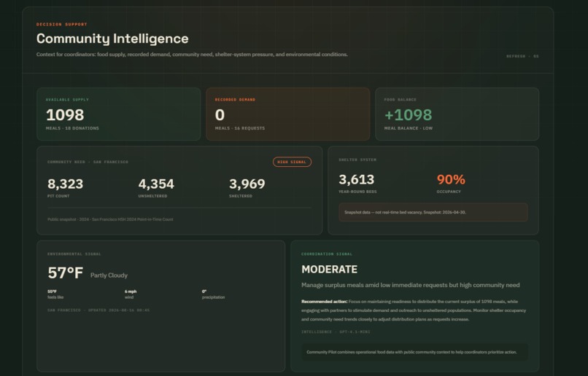Click the '6 mph' wind value
This screenshot has width=588, height=376.
pos(131,291)
